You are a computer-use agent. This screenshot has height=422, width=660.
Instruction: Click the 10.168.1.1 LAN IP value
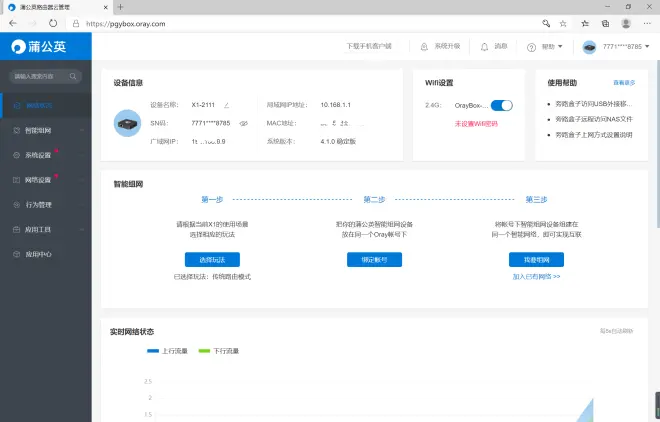click(x=335, y=105)
